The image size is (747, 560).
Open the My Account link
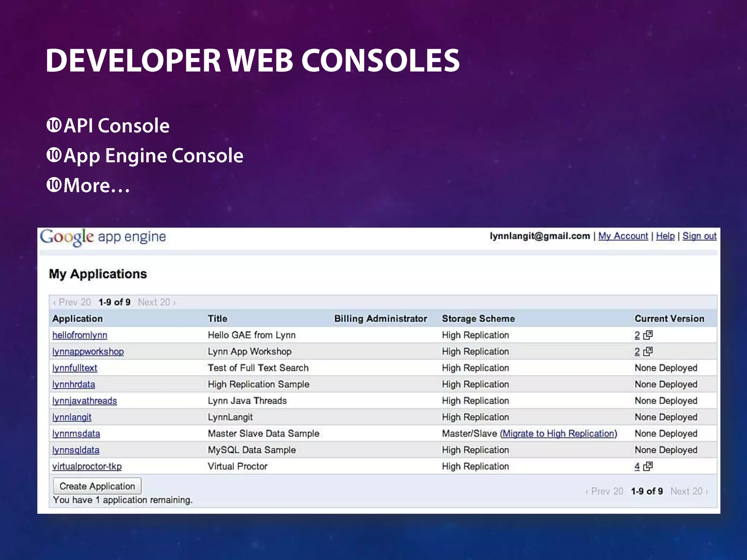click(623, 236)
